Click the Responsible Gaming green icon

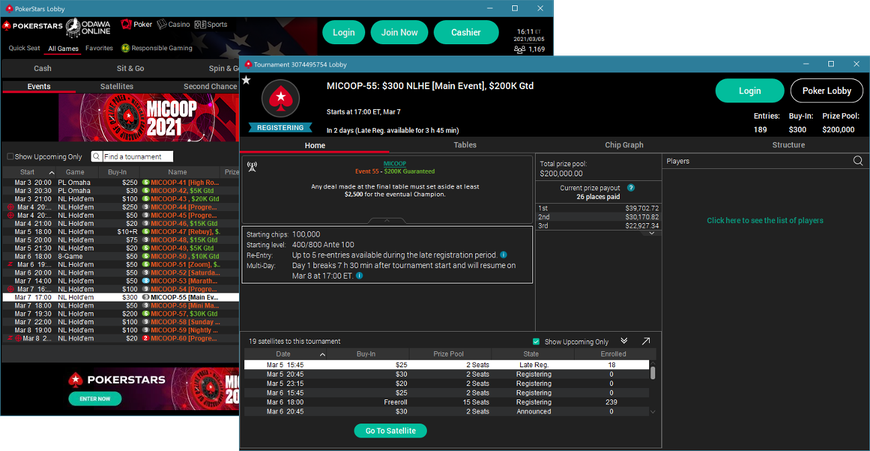(125, 48)
